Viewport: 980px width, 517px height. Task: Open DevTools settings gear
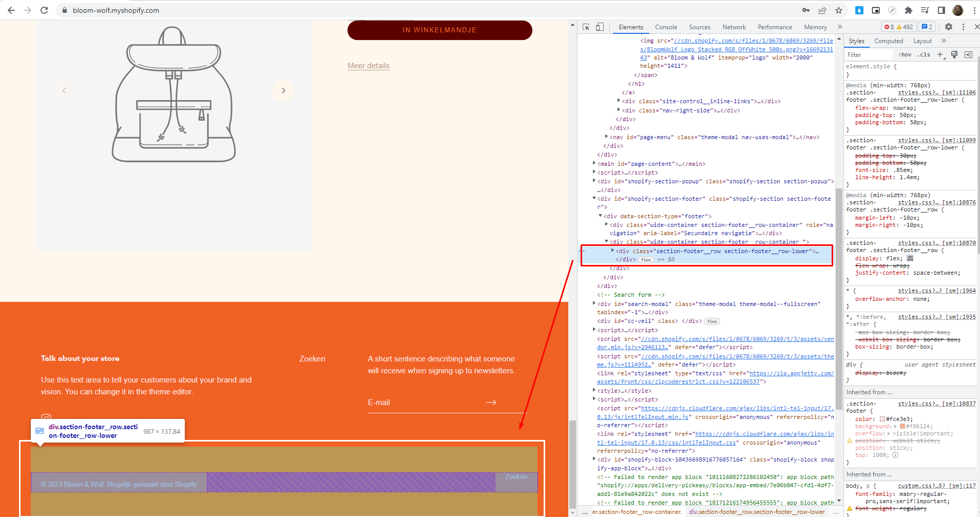(949, 27)
